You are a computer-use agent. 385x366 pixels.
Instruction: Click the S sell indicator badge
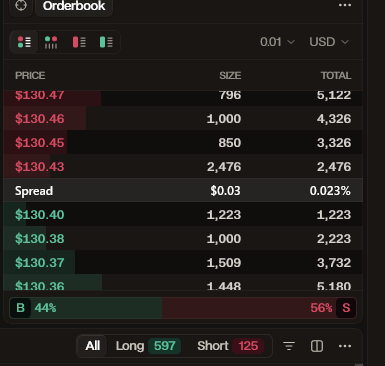click(346, 308)
